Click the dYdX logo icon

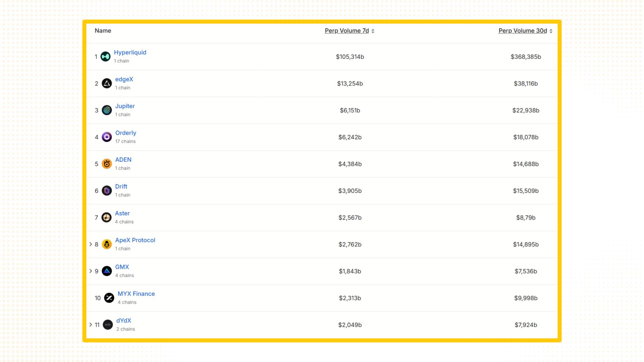[108, 325]
